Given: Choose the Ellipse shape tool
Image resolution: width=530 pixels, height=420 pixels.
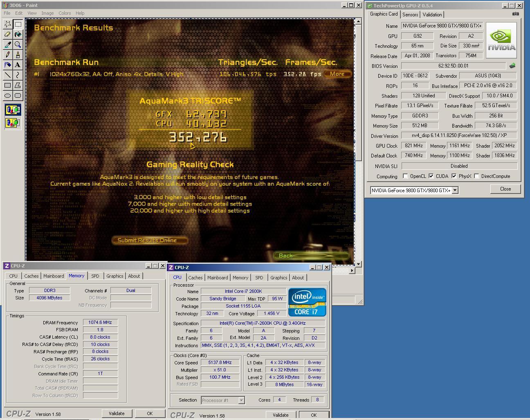Looking at the screenshot, I should (8, 96).
